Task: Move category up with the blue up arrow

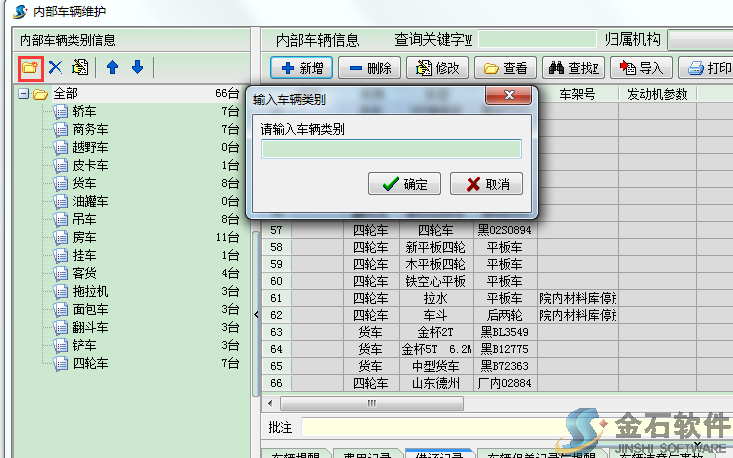Action: click(x=112, y=68)
